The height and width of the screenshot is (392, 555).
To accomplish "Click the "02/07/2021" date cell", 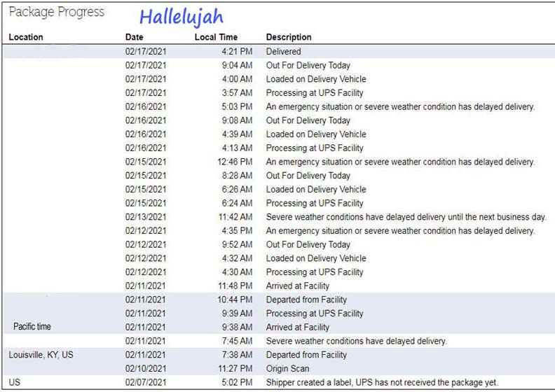I will pos(146,382).
